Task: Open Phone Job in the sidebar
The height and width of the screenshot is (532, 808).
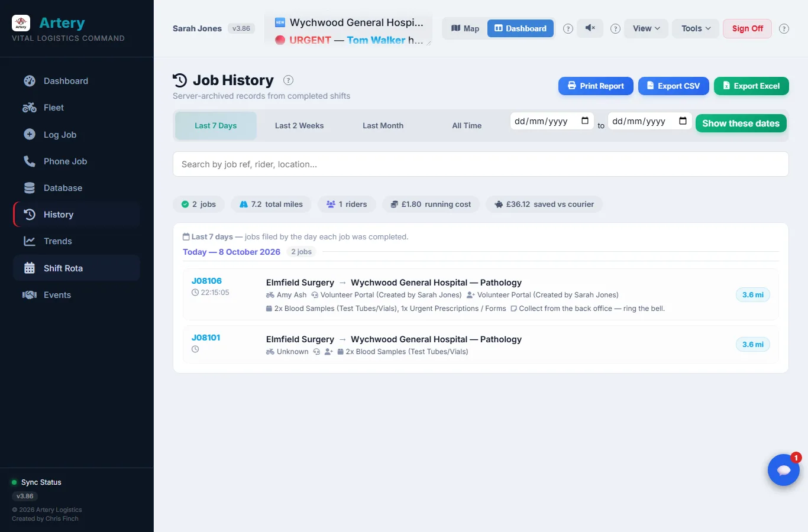Action: (x=76, y=161)
